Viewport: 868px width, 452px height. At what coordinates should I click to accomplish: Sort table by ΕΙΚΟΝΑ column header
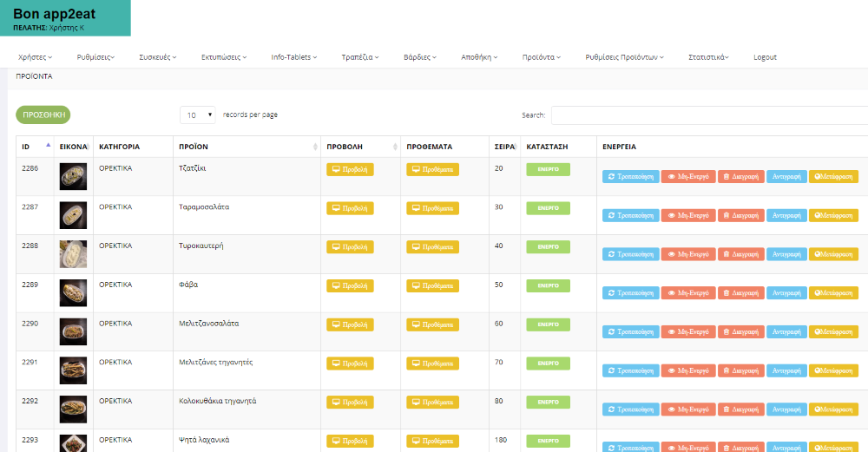pyautogui.click(x=74, y=147)
